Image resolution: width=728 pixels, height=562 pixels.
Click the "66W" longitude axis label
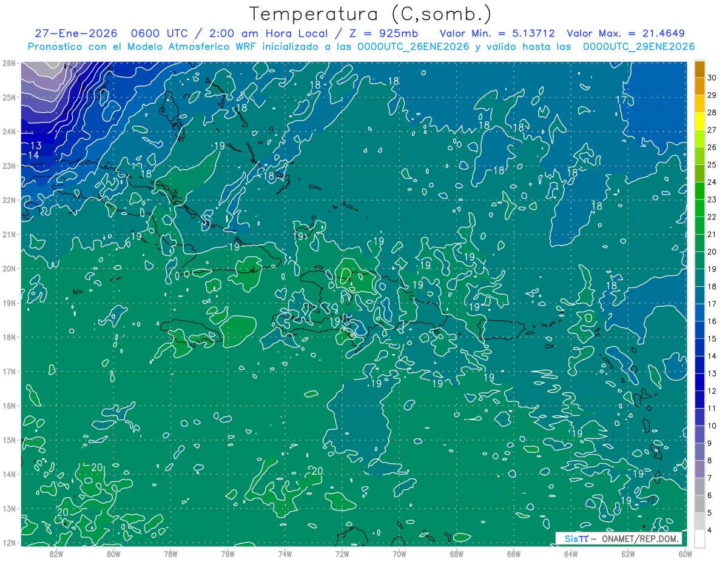click(x=514, y=554)
